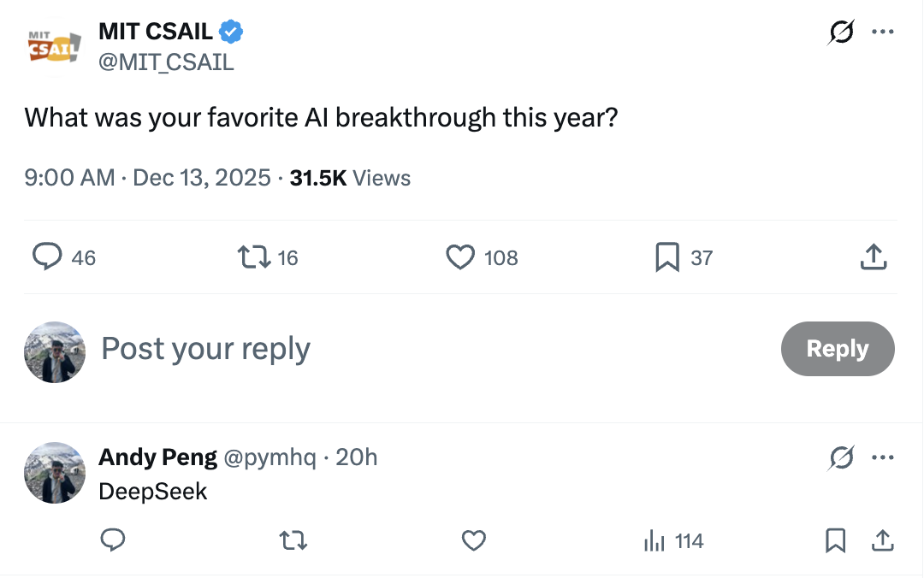
Task: Open the MIT CSAIL profile avatar
Action: (54, 44)
